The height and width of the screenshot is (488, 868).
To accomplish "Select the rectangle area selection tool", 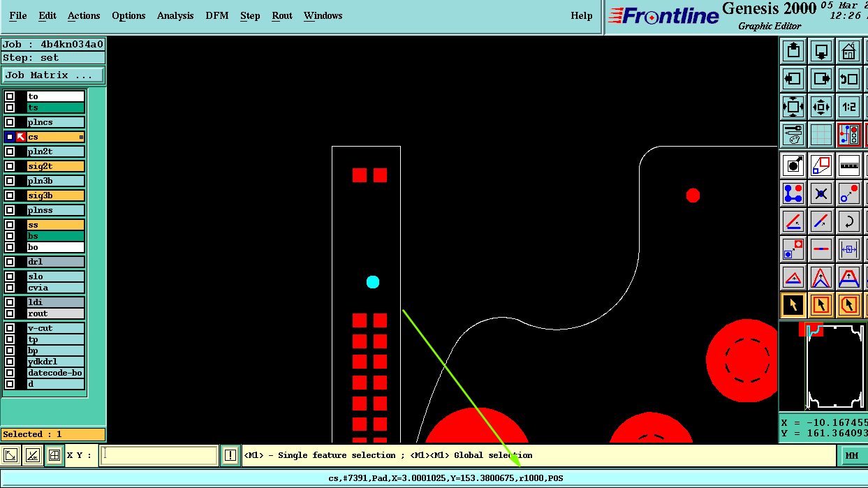I will click(x=821, y=305).
